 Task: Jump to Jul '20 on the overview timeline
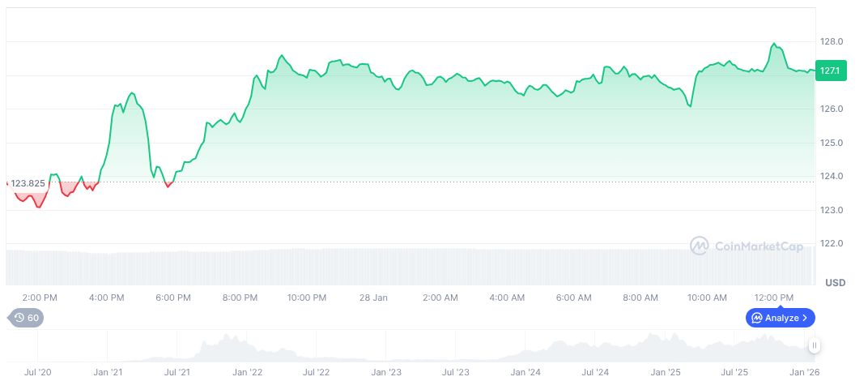(x=38, y=372)
